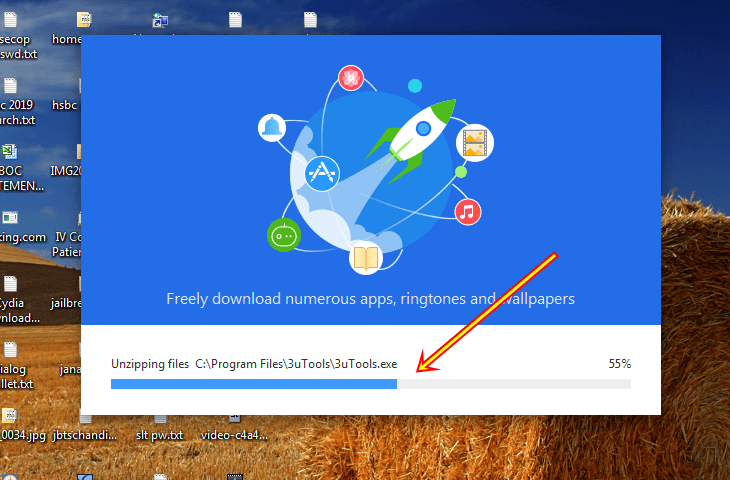Select the jana desktop item label
This screenshot has height=480, width=730.
pyautogui.click(x=70, y=369)
